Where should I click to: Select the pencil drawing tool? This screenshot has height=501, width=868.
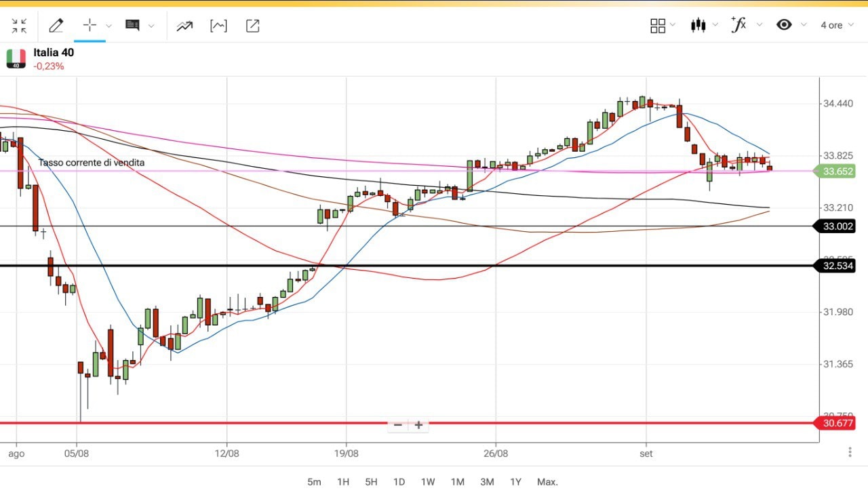pyautogui.click(x=56, y=26)
